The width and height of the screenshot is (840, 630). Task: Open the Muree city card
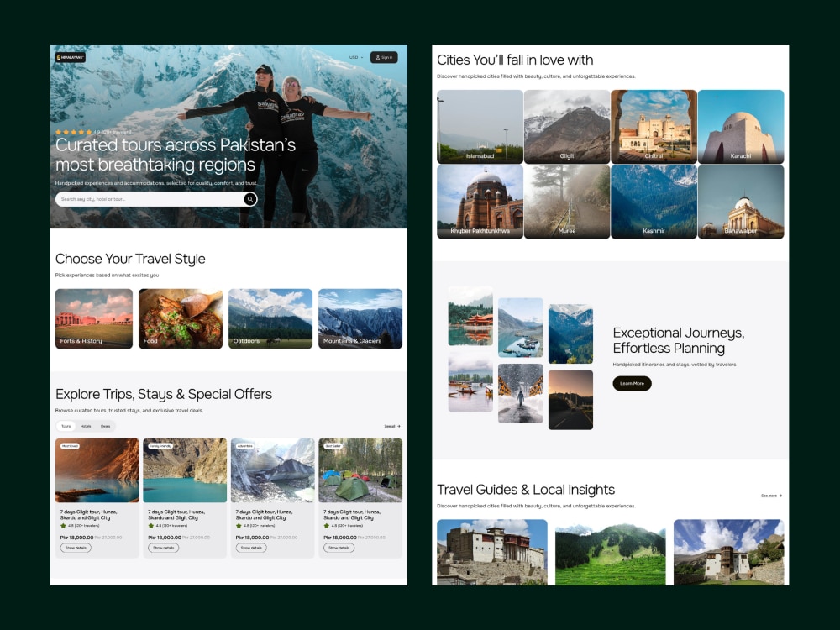pos(567,202)
